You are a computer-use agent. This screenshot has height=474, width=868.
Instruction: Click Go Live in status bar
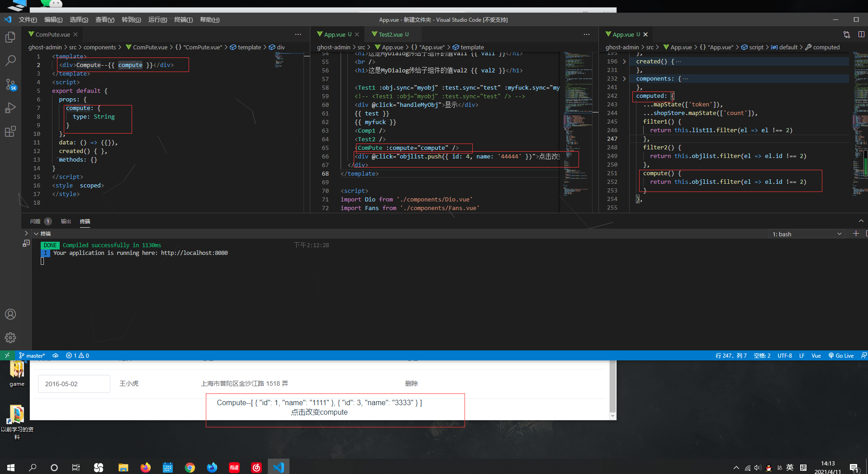[x=841, y=355]
